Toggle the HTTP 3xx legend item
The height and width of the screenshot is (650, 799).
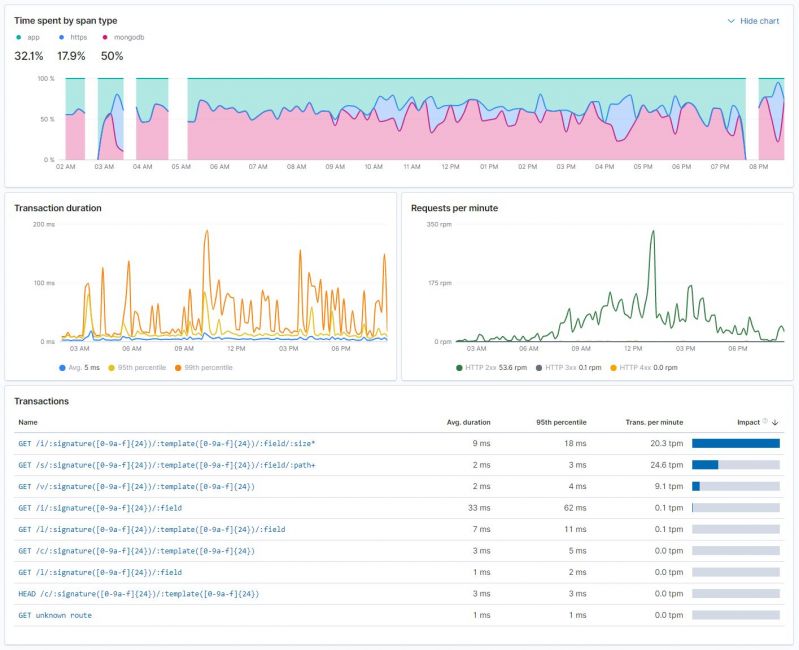tap(569, 367)
